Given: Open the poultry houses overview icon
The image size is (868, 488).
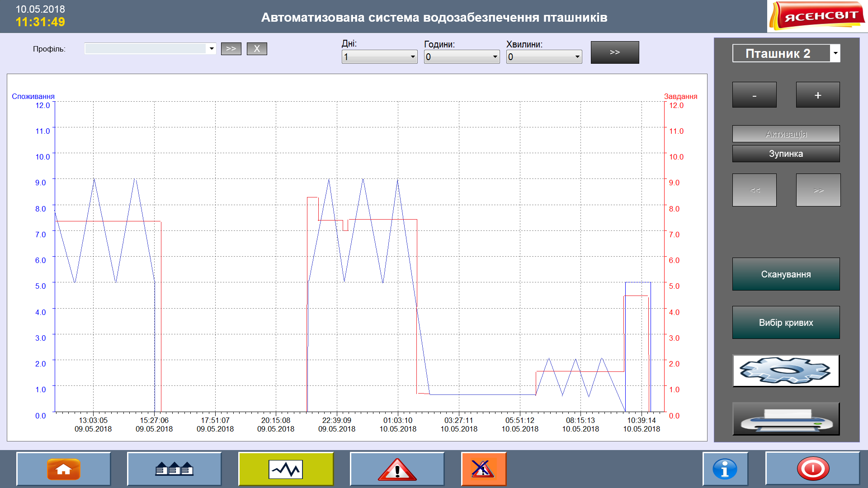Looking at the screenshot, I should [175, 469].
